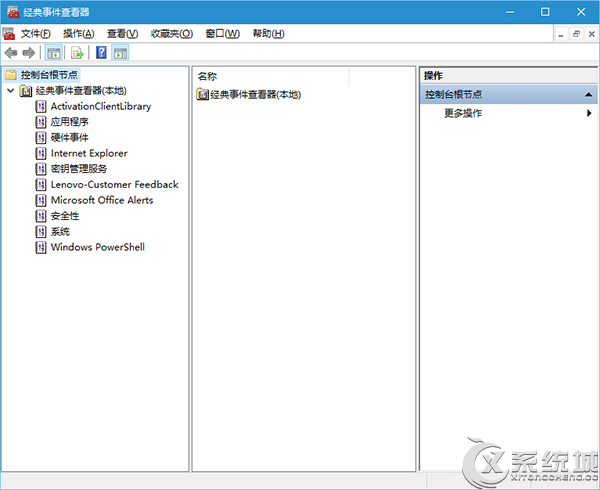Click the 应用程序 log icon
Viewport: 600px width, 490px height.
pos(41,122)
